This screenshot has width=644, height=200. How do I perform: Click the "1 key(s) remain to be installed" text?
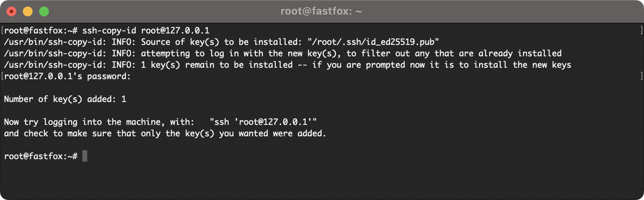click(x=217, y=65)
